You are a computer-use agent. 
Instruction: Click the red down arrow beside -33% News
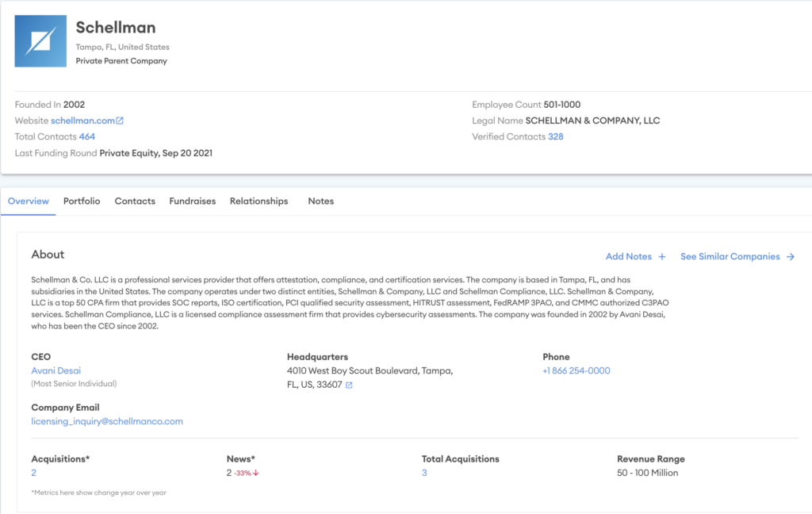pos(256,473)
